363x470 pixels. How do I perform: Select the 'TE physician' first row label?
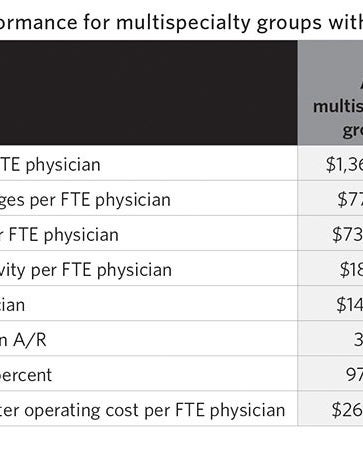point(50,165)
